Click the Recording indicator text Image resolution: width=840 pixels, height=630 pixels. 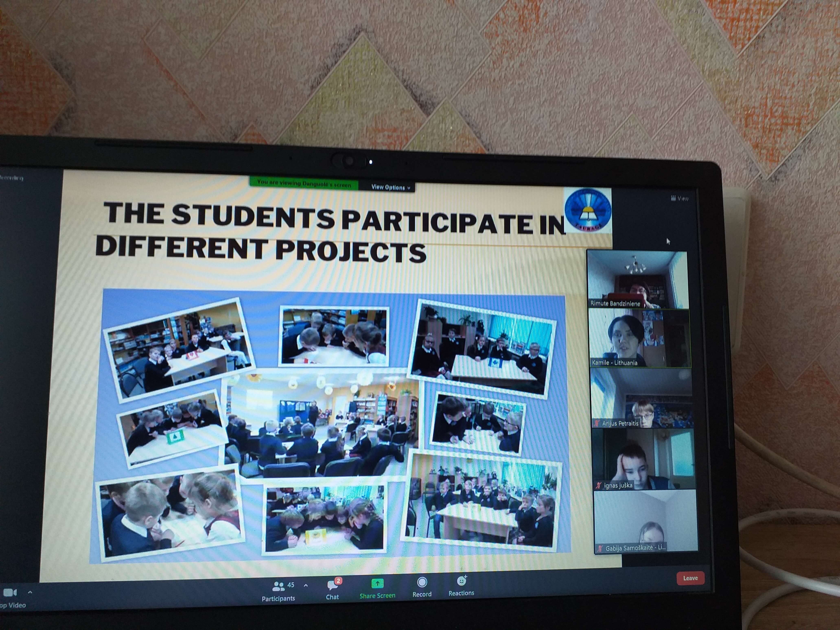pos(11,177)
